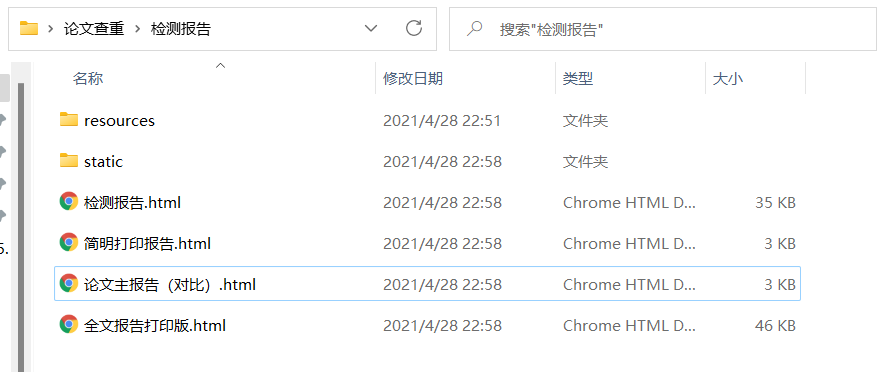Click the Chrome icon of 检测报告.html

pyautogui.click(x=69, y=201)
